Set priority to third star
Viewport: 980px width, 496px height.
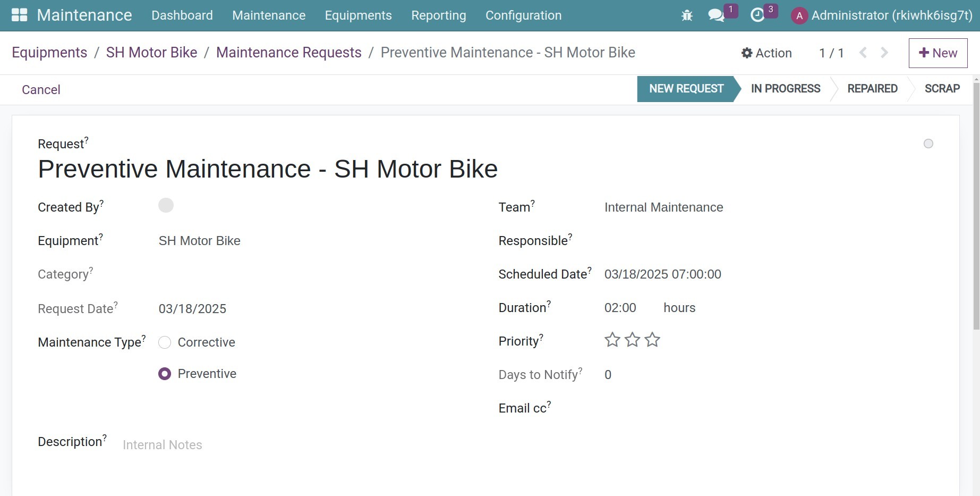(x=652, y=340)
